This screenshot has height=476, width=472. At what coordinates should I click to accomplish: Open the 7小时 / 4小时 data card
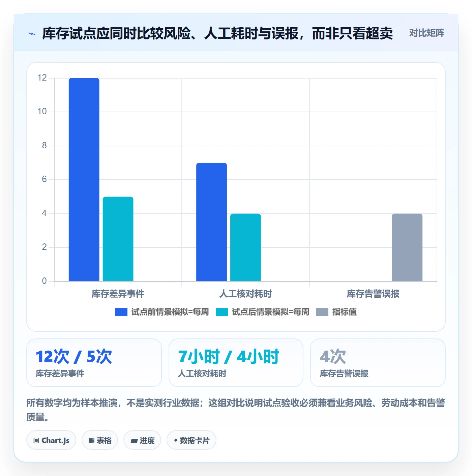click(x=236, y=363)
